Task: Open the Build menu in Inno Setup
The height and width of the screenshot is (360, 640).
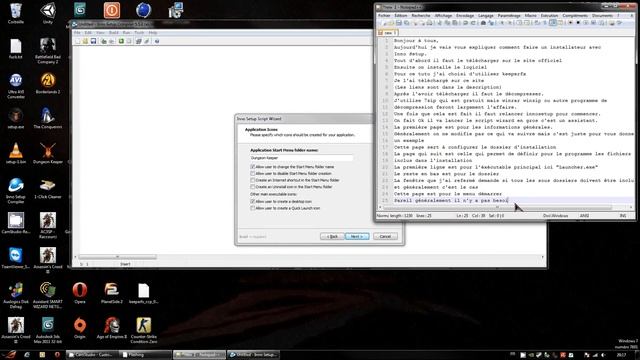Action: (x=114, y=33)
